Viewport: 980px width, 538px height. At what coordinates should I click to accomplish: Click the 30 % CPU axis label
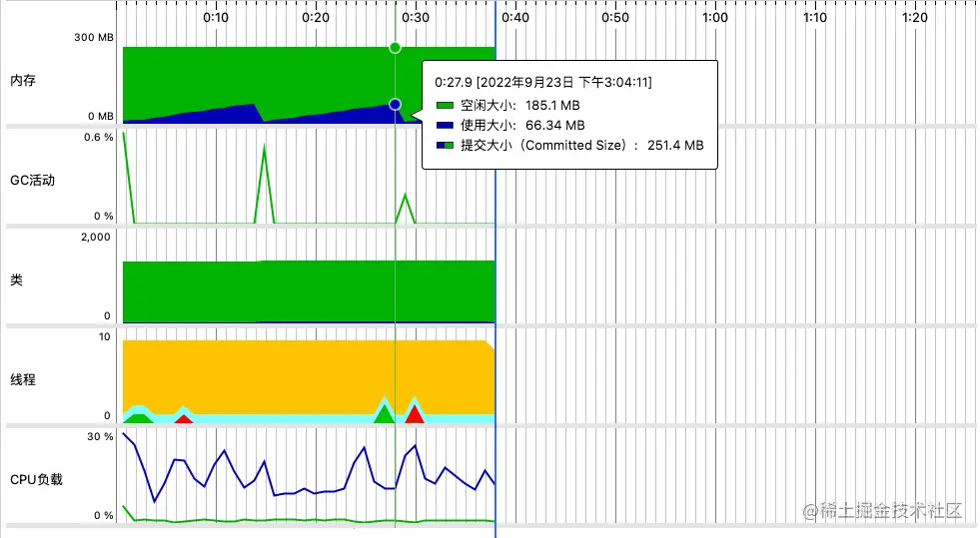click(x=100, y=437)
